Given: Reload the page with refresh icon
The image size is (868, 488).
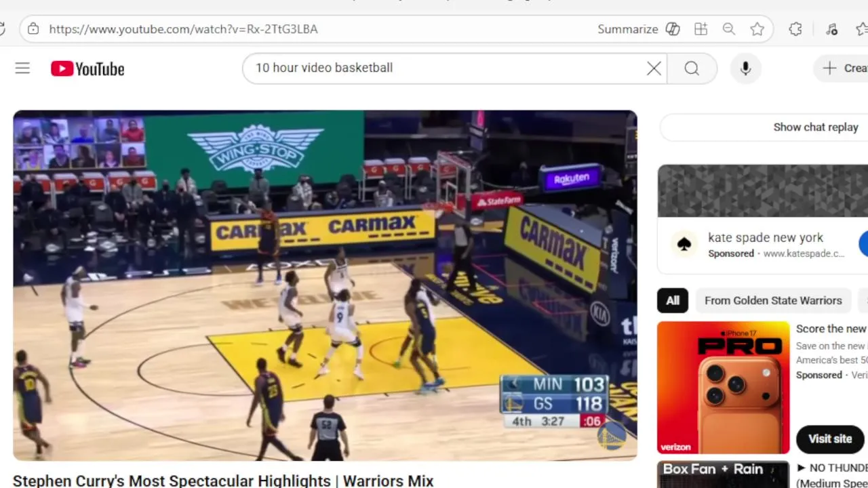Looking at the screenshot, I should pos(2,29).
